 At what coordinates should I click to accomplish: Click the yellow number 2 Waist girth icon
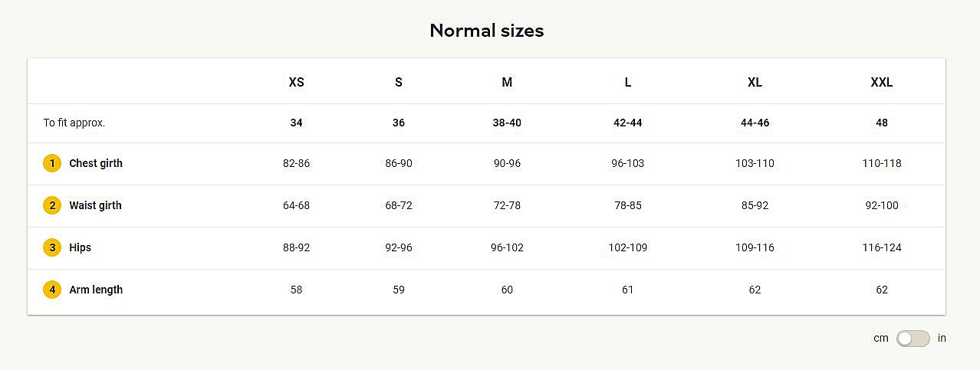click(x=52, y=205)
